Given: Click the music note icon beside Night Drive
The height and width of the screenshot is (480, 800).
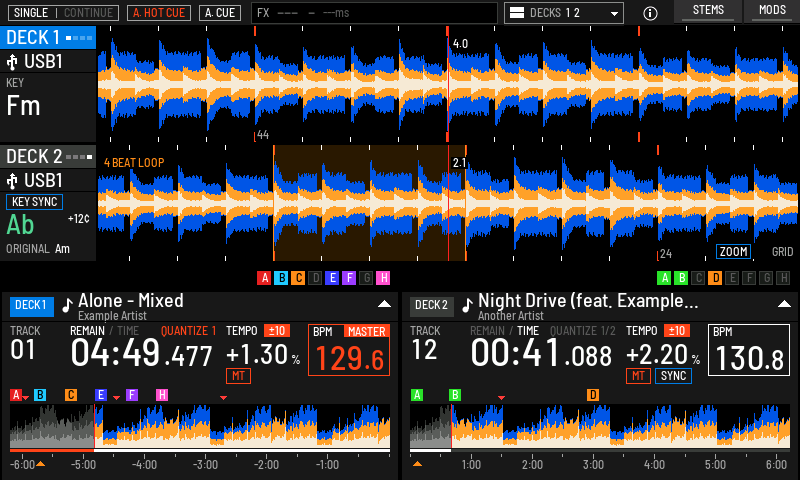Looking at the screenshot, I should point(467,305).
